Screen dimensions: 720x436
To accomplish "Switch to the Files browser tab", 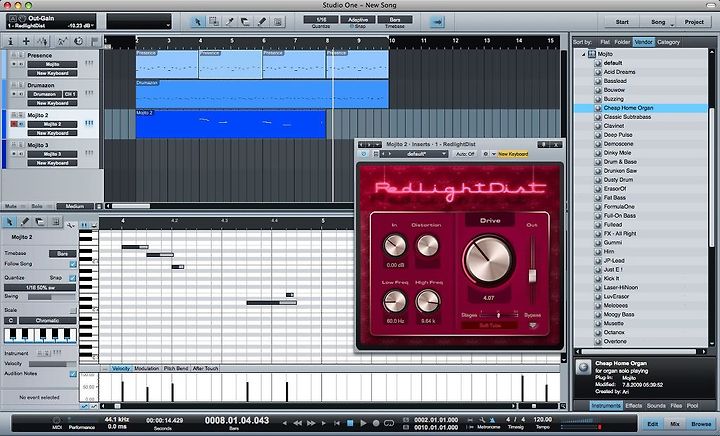I will coord(676,406).
